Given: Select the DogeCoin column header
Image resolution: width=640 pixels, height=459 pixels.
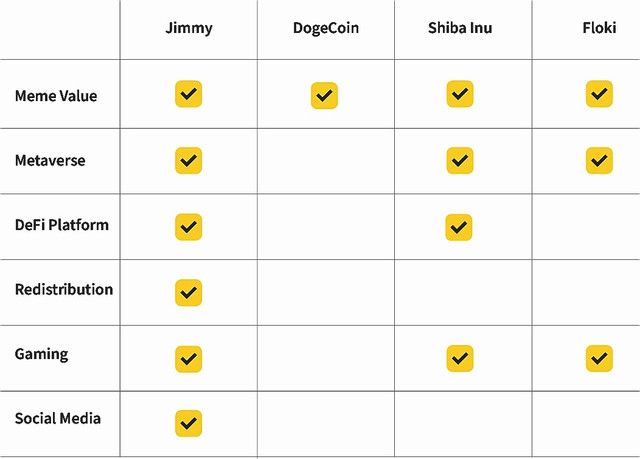Looking at the screenshot, I should click(325, 28).
